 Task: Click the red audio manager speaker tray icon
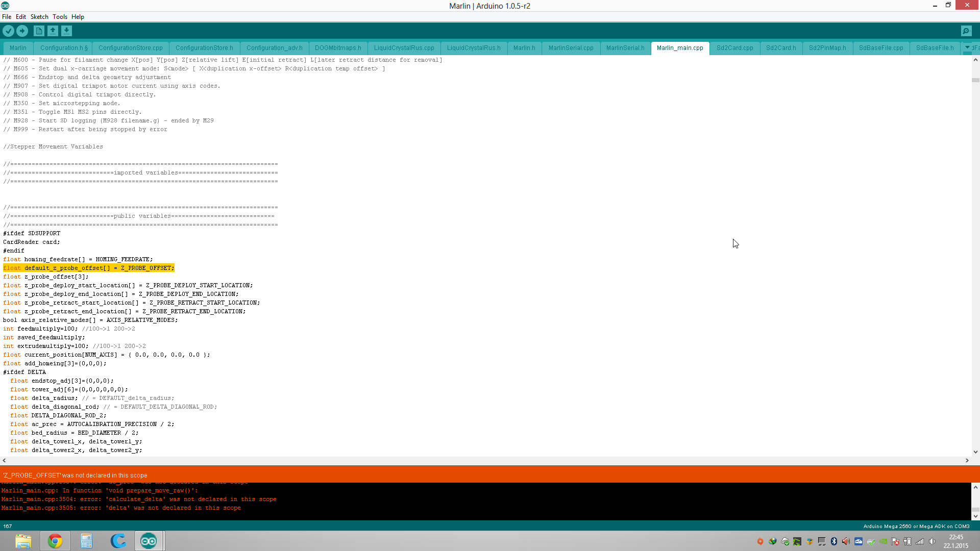846,541
